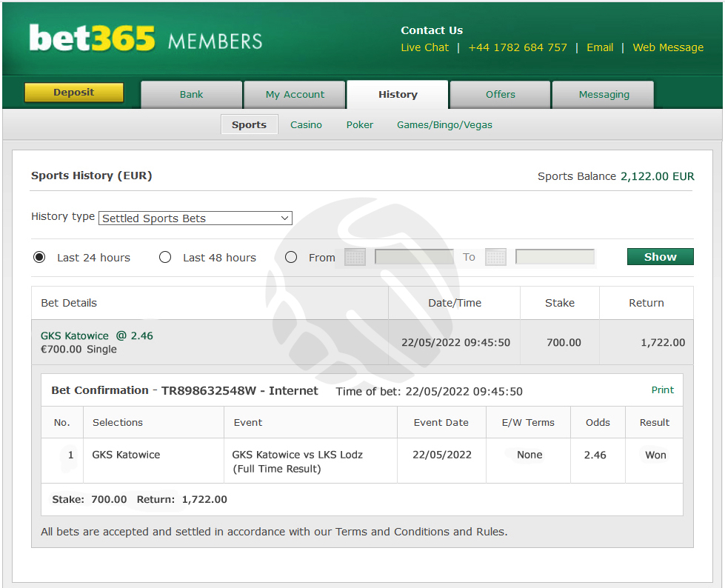Viewport: 725px width, 588px height.
Task: Open the Email contact link
Action: pos(600,47)
